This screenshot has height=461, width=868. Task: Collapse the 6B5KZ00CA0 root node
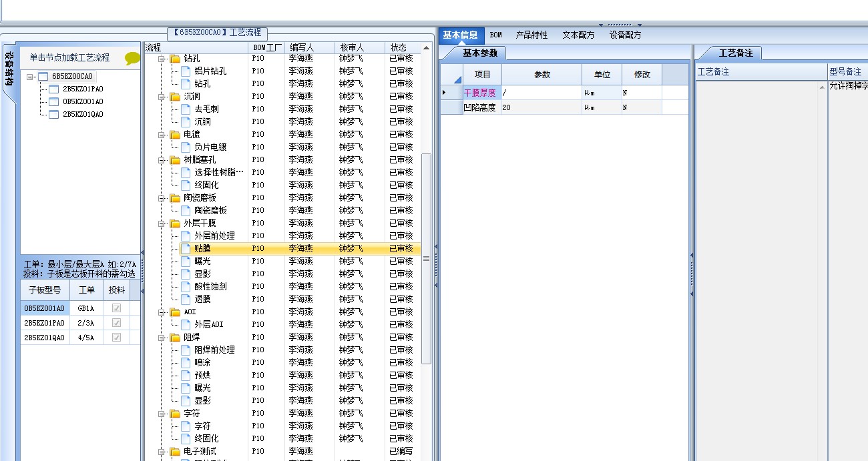pyautogui.click(x=29, y=77)
